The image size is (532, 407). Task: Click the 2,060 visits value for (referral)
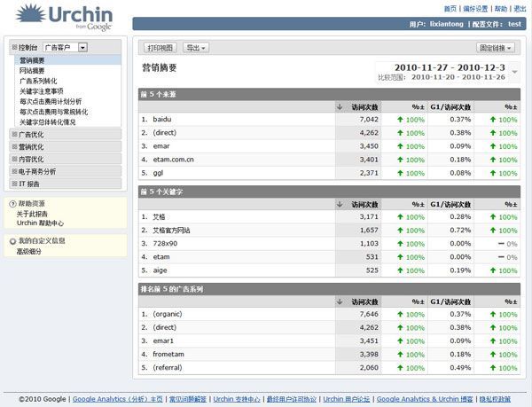click(x=369, y=368)
